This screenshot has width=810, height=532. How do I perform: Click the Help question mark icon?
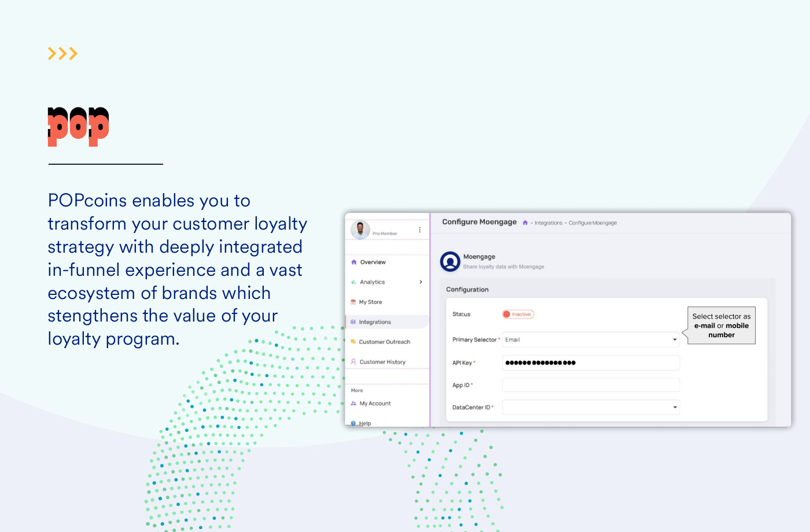coord(354,423)
